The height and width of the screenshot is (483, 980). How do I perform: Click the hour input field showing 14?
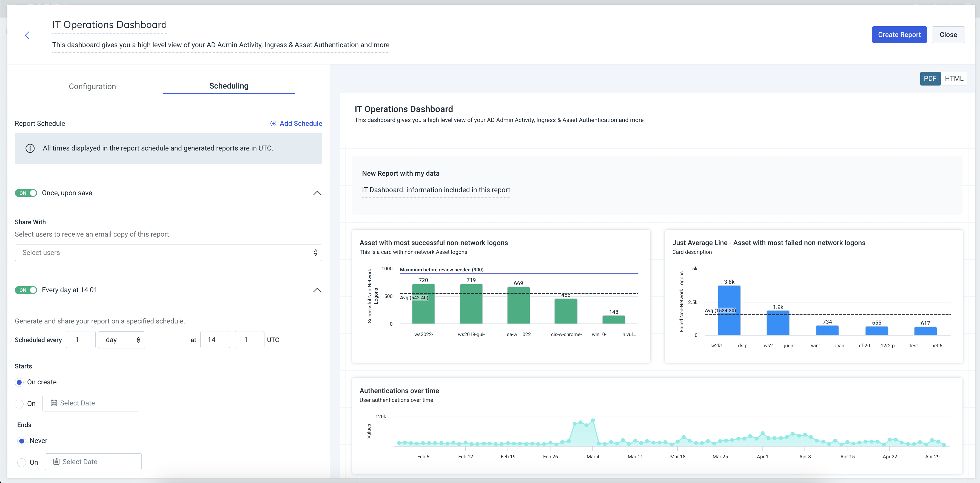(x=215, y=340)
